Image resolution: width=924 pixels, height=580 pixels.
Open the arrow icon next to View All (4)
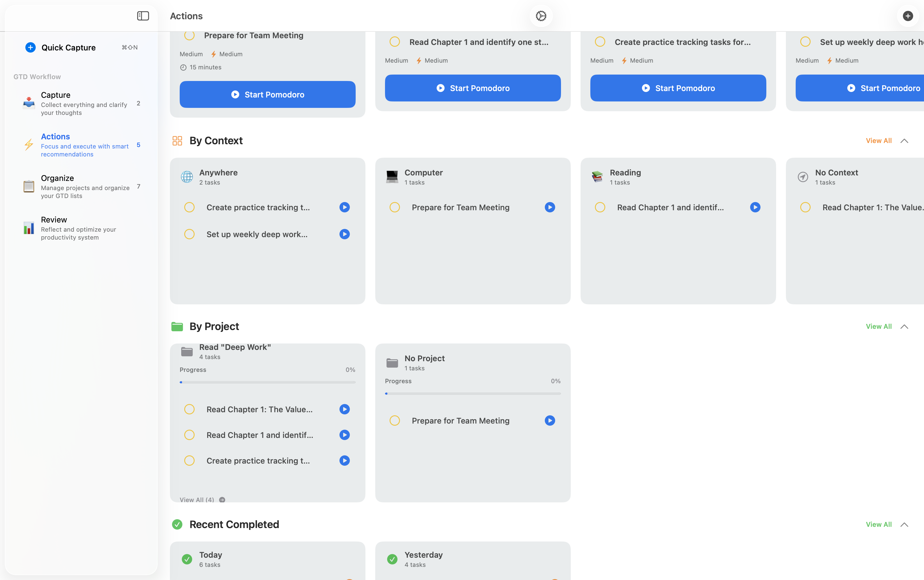222,499
